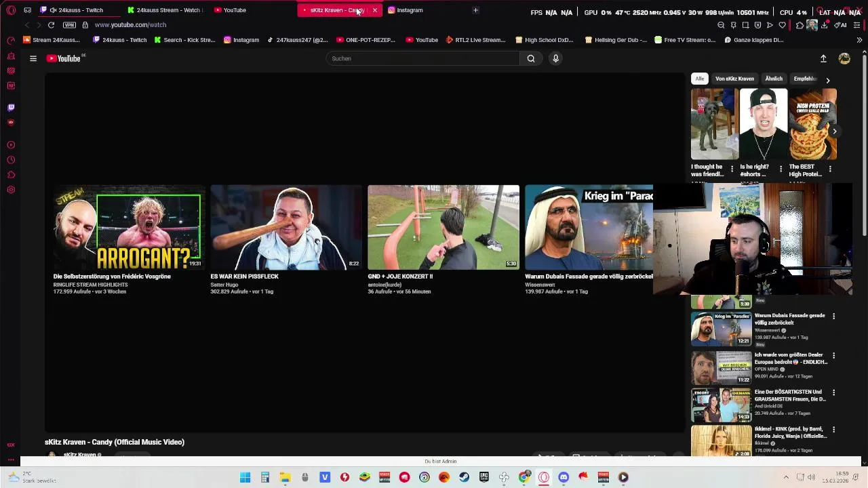
Task: Open the YouTube account avatar menu
Action: 844,59
